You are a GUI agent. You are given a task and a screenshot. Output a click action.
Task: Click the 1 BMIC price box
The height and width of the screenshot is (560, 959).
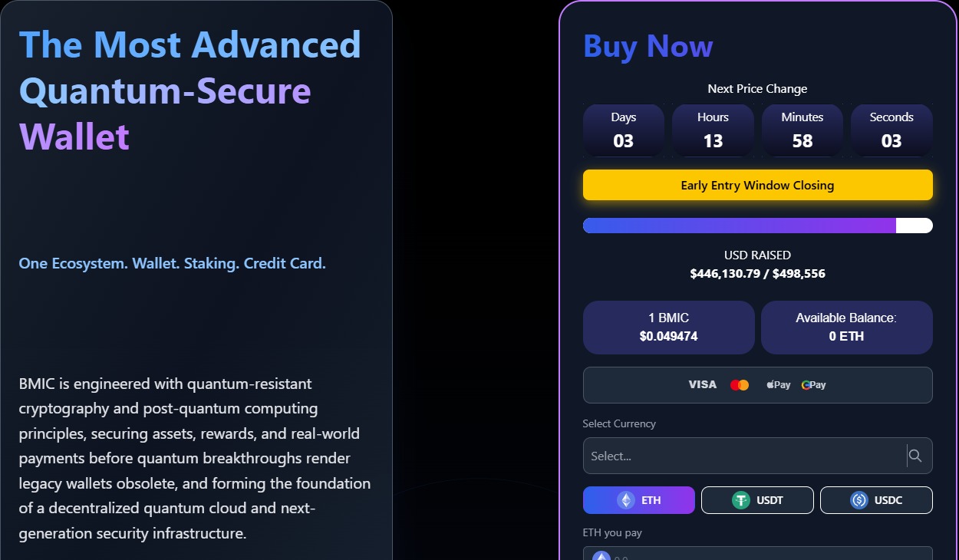(x=668, y=328)
